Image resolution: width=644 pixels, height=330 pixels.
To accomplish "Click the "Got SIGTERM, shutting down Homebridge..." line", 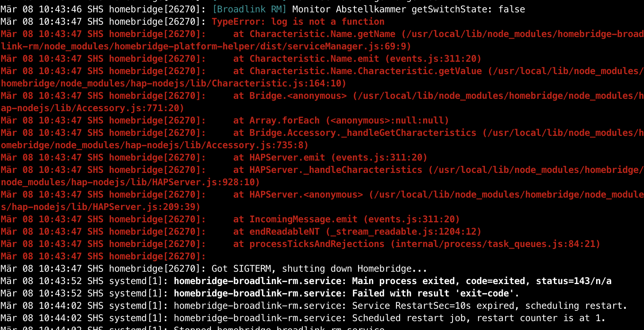I will point(319,269).
